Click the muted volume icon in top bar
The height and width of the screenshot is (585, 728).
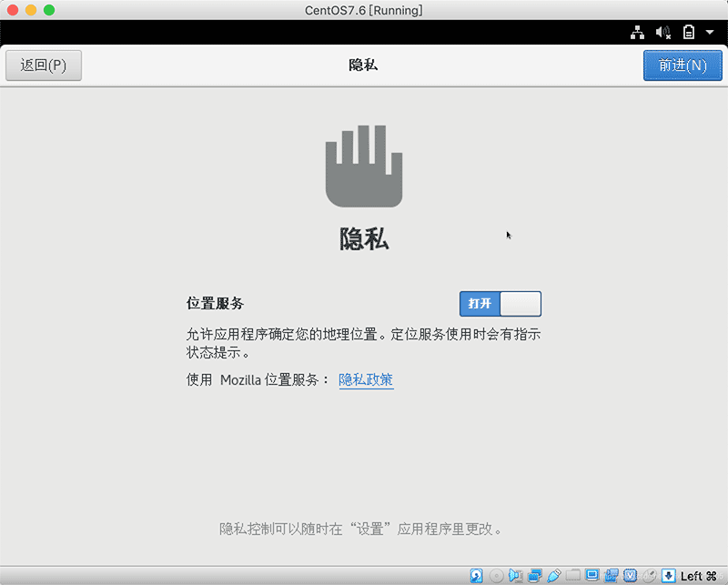(x=662, y=32)
